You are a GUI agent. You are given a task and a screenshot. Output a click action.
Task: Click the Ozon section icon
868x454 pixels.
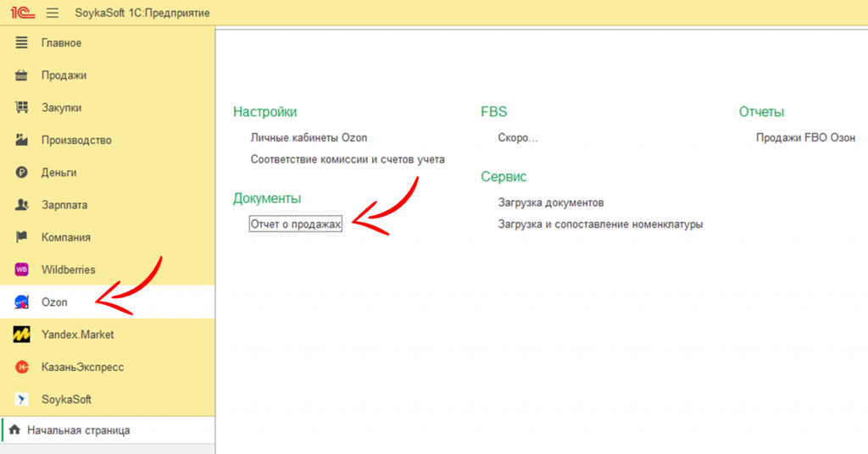tap(22, 302)
